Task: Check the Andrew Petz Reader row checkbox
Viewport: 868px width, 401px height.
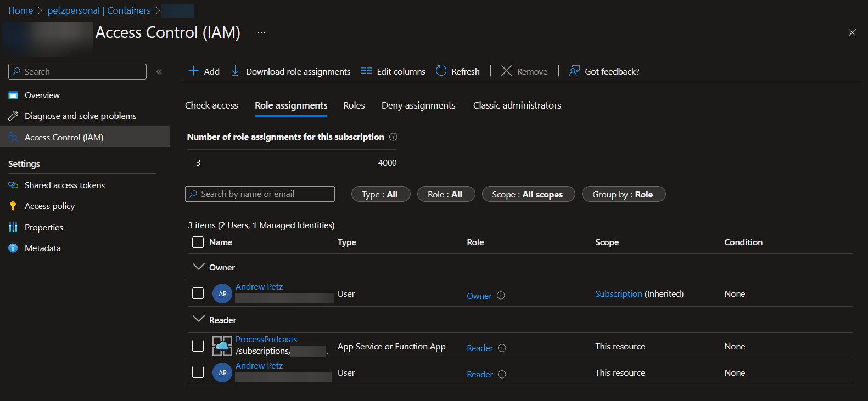Action: point(198,372)
